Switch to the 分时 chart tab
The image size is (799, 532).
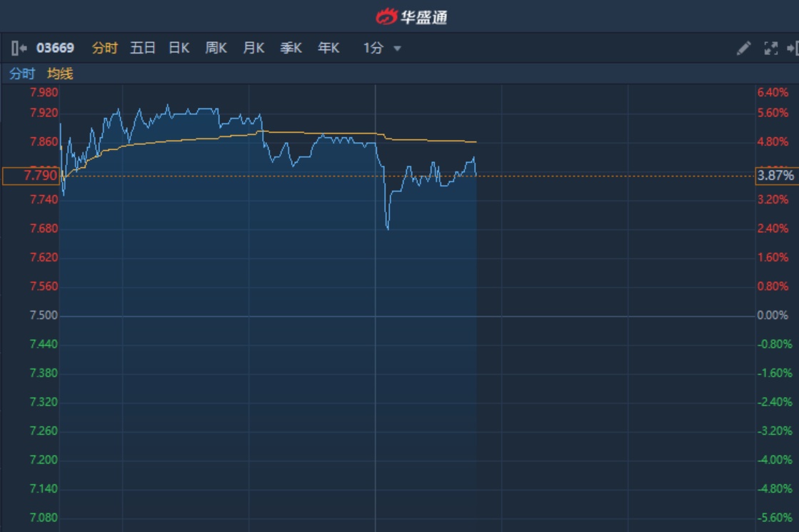pyautogui.click(x=104, y=49)
